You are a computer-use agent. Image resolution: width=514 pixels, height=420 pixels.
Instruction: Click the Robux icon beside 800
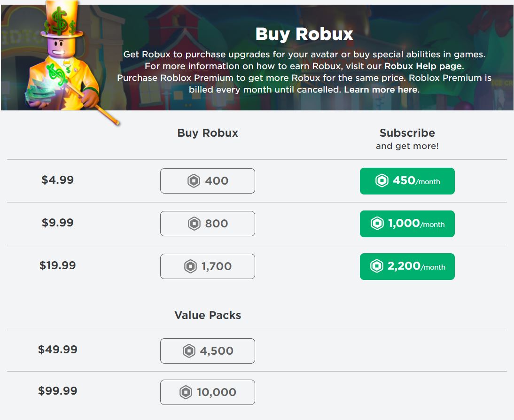194,224
